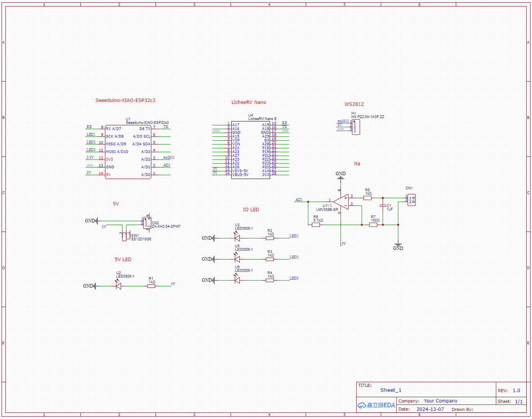This screenshot has height=419, width=532.
Task: Click GND symbol left of CN2 connector
Action: [91, 221]
